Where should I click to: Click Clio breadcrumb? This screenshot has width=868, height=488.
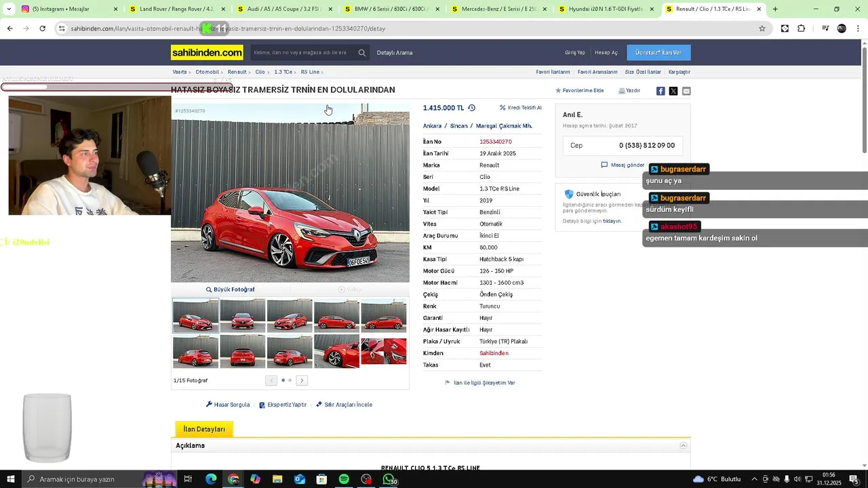260,72
